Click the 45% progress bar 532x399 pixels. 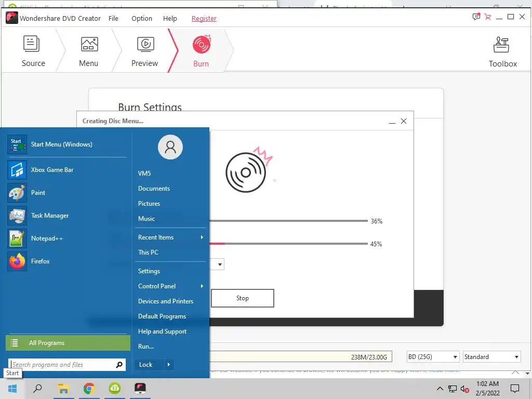[x=288, y=244]
